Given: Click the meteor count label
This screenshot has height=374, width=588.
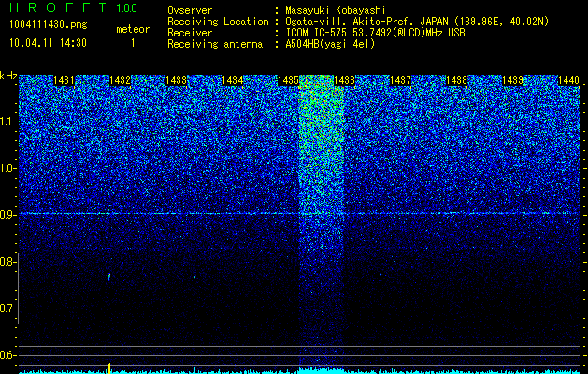Looking at the screenshot, I should click(133, 29).
